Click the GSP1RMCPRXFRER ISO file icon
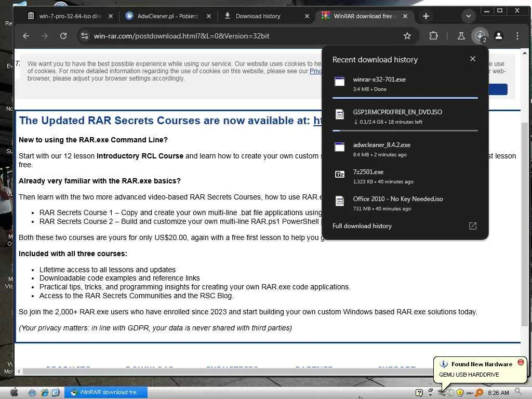The height and width of the screenshot is (399, 532). (340, 114)
